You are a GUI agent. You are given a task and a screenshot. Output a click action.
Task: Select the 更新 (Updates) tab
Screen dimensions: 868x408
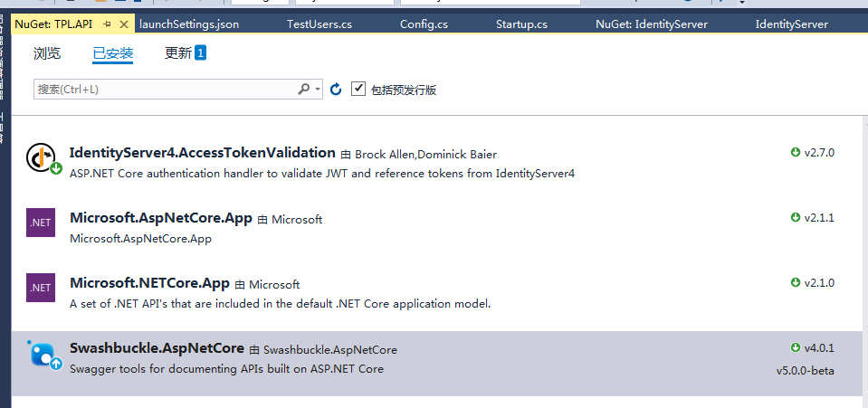pyautogui.click(x=178, y=53)
